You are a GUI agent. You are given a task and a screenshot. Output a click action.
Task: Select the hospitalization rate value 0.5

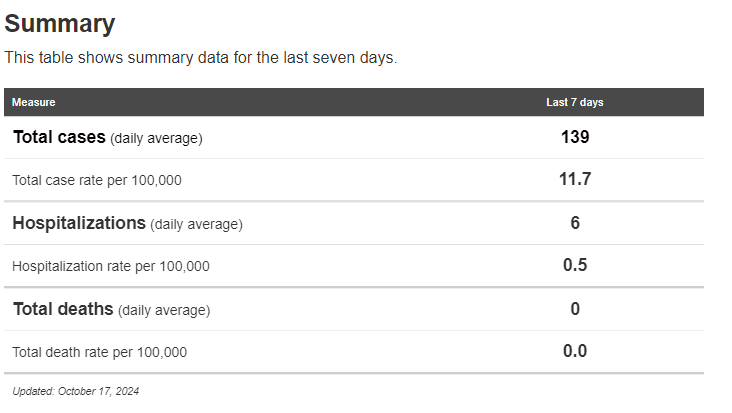tap(575, 265)
